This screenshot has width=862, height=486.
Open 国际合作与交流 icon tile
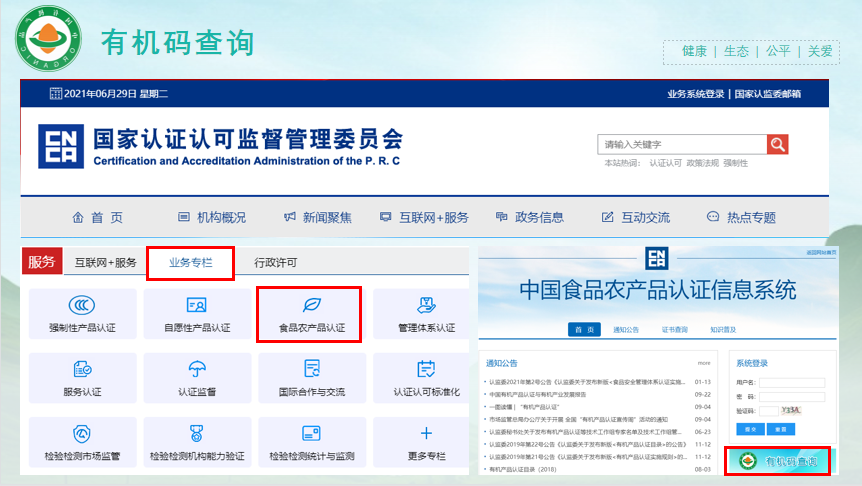(312, 378)
